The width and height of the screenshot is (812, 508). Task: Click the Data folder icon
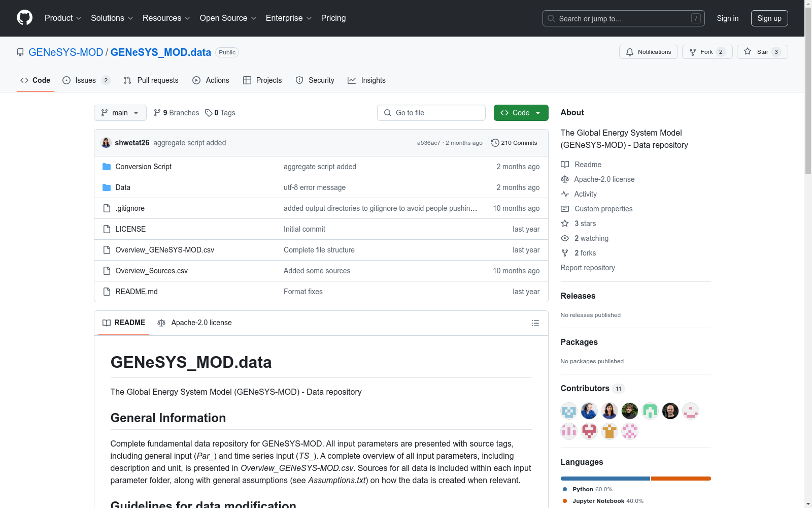click(107, 187)
